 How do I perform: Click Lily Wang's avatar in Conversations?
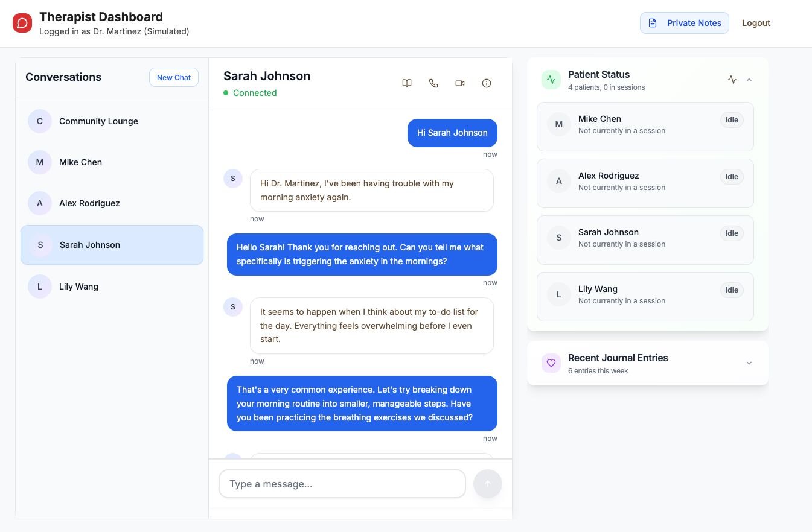click(40, 287)
